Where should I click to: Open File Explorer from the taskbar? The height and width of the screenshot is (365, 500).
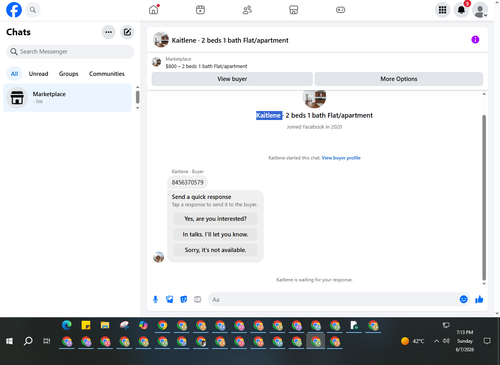105,325
